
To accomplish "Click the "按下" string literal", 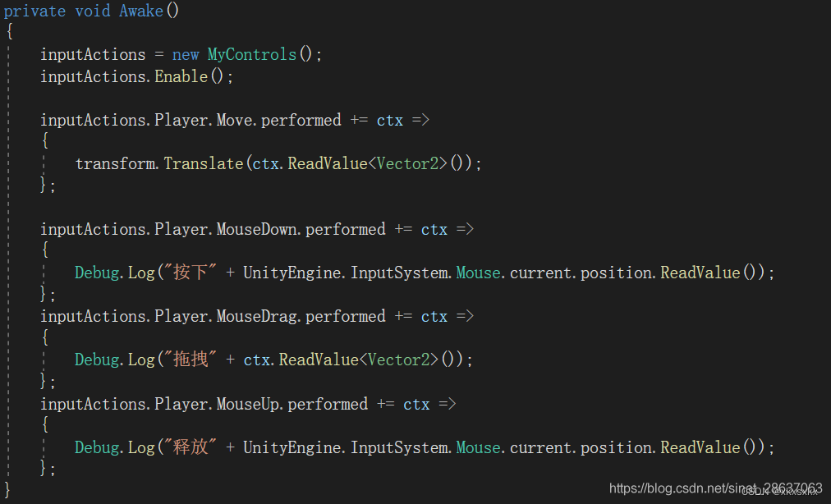I will (x=191, y=273).
